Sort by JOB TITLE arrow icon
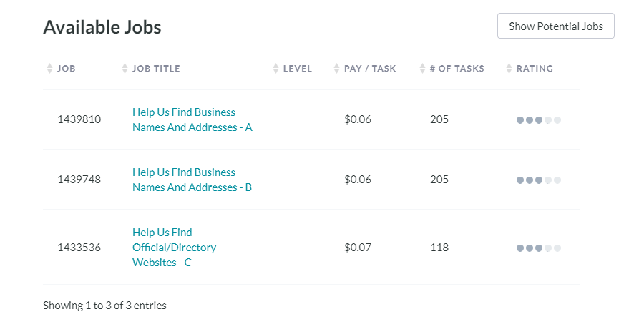The height and width of the screenshot is (327, 644). coord(125,69)
